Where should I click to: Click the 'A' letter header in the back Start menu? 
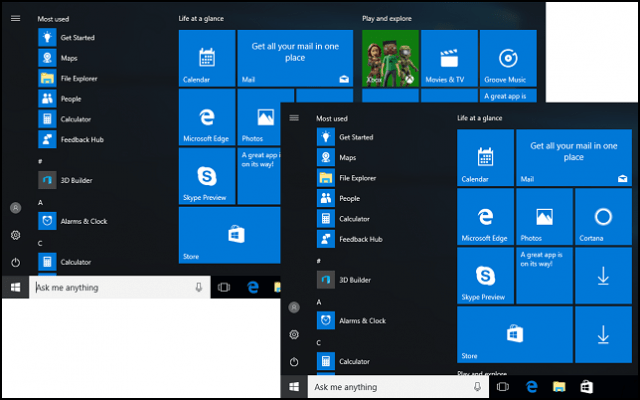(x=40, y=202)
